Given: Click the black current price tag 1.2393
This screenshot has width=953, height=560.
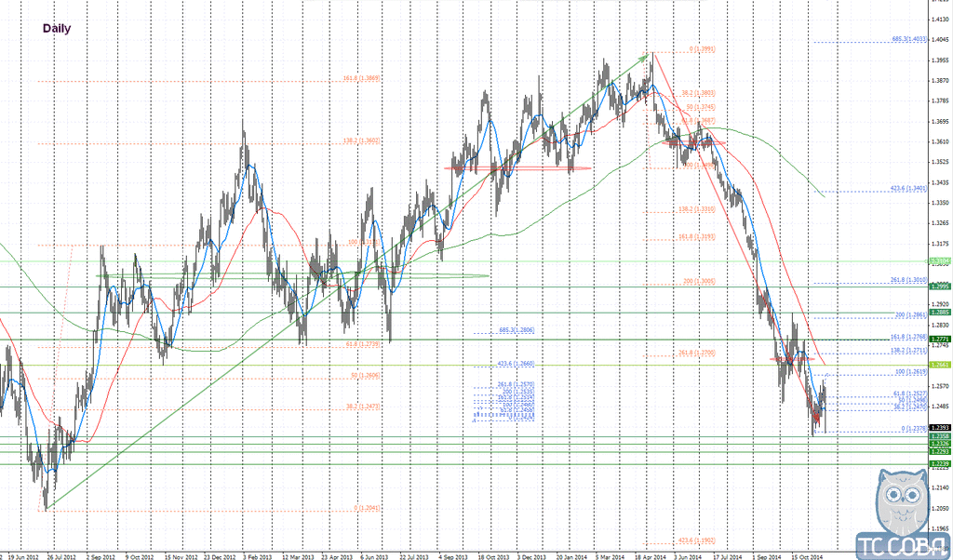Looking at the screenshot, I should pyautogui.click(x=940, y=428).
